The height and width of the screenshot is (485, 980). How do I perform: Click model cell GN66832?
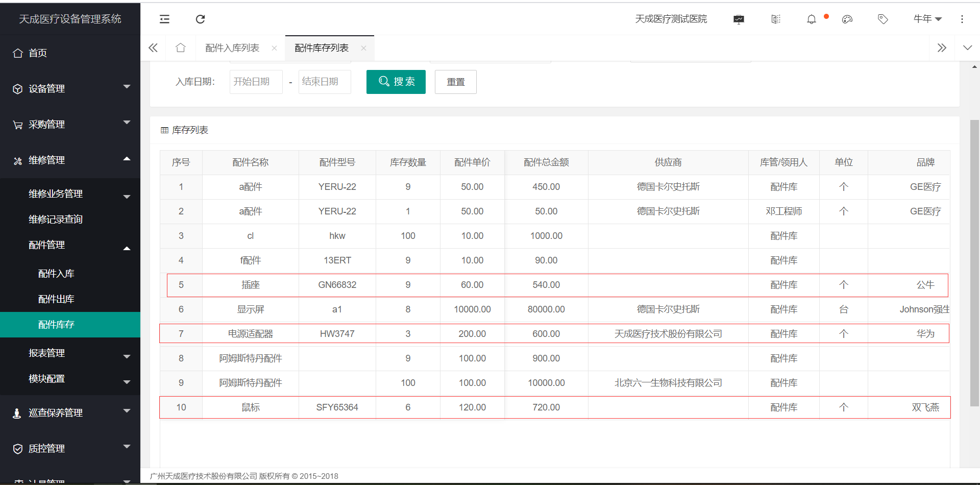tap(337, 285)
